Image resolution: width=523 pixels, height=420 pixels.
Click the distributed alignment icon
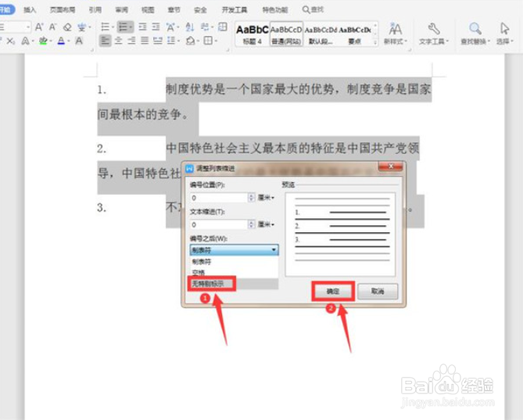point(157,41)
